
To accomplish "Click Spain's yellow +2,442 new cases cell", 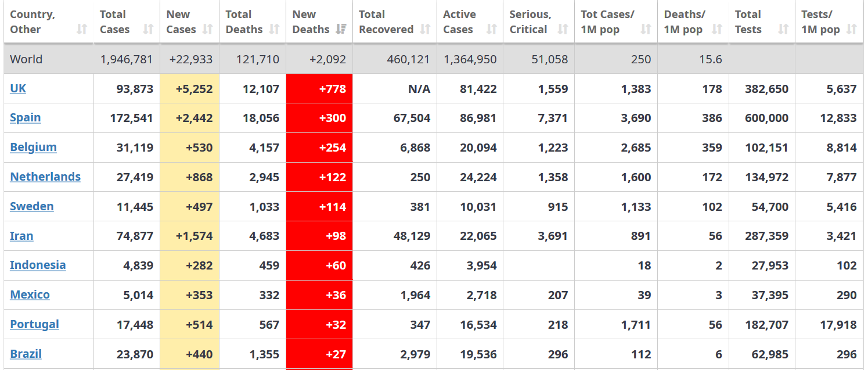I will [190, 118].
